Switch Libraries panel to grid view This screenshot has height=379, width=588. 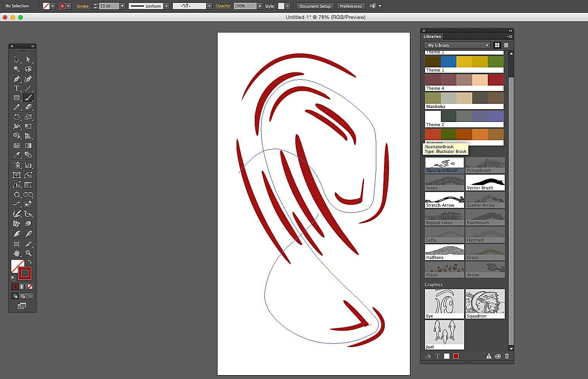[497, 45]
